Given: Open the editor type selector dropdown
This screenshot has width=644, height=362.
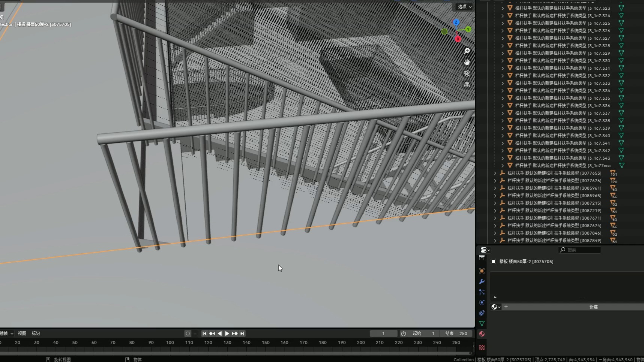Looking at the screenshot, I should click(483, 250).
